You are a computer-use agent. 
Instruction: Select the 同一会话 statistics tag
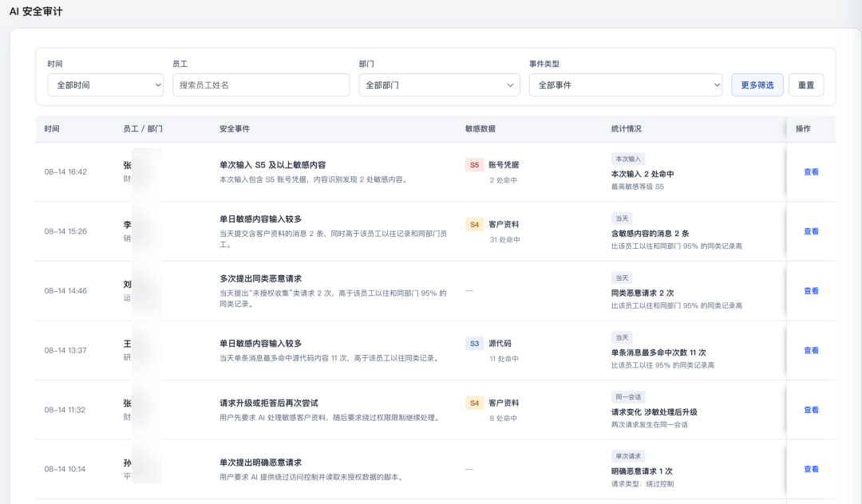628,397
